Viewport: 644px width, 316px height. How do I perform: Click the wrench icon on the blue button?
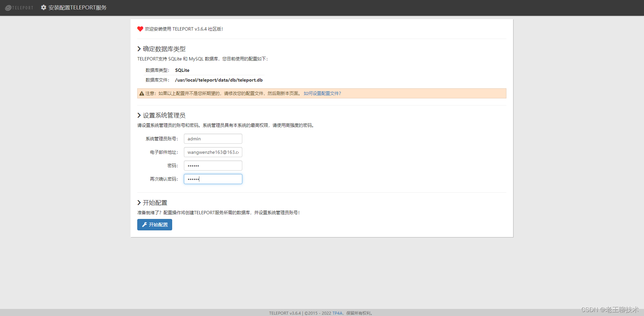(x=144, y=225)
